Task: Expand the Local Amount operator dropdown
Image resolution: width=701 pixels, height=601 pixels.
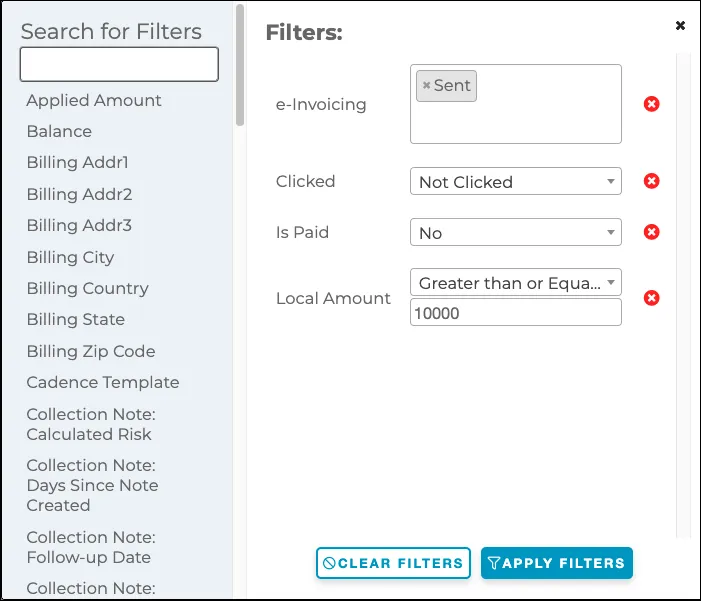Action: (x=515, y=283)
